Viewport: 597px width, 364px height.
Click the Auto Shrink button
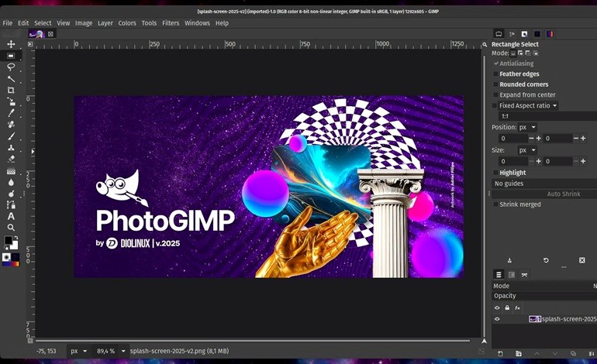544,194
